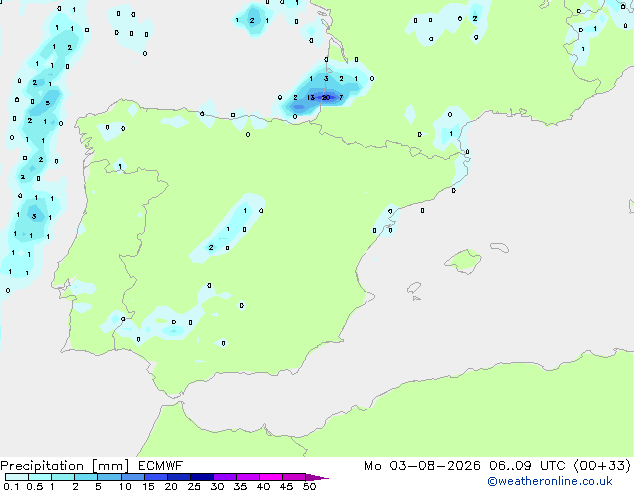The height and width of the screenshot is (490, 634).
Task: Click the '20' precipitation value on the map
Action: 326,97
